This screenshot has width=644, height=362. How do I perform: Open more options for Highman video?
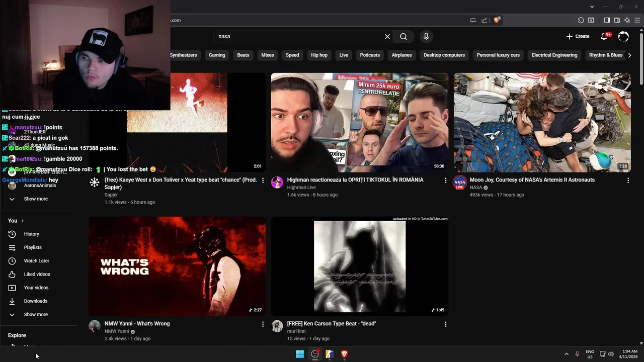tap(445, 180)
